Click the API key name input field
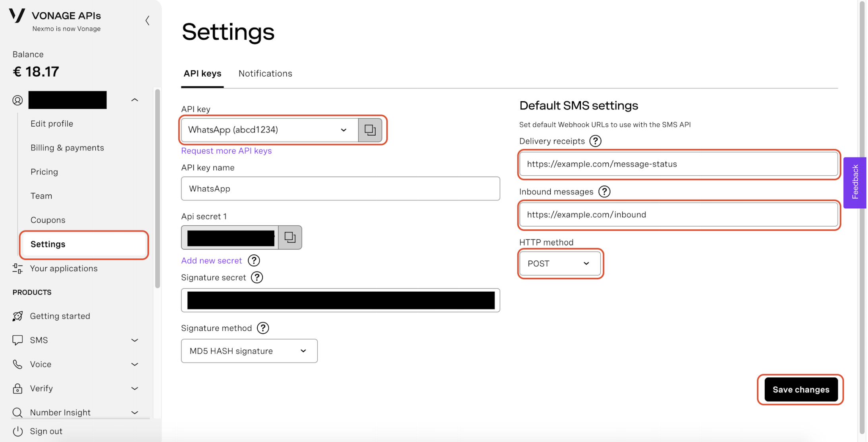Viewport: 868px width, 442px height. [x=341, y=188]
